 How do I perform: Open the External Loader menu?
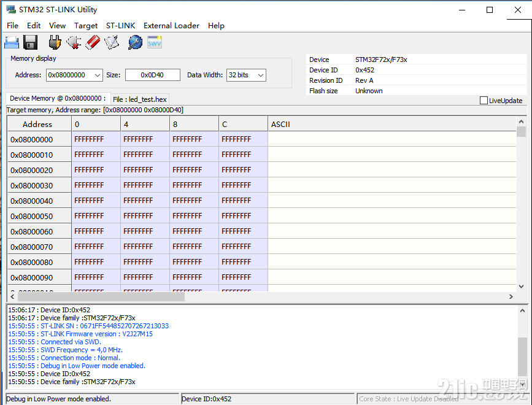pos(171,25)
